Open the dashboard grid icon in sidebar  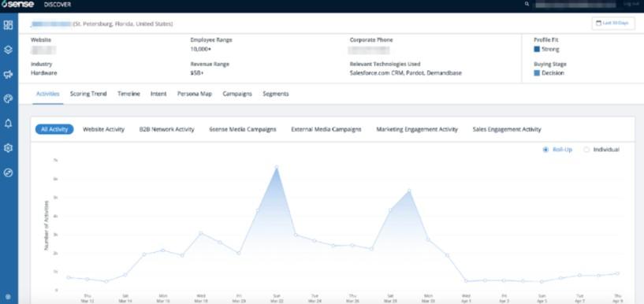click(x=8, y=25)
